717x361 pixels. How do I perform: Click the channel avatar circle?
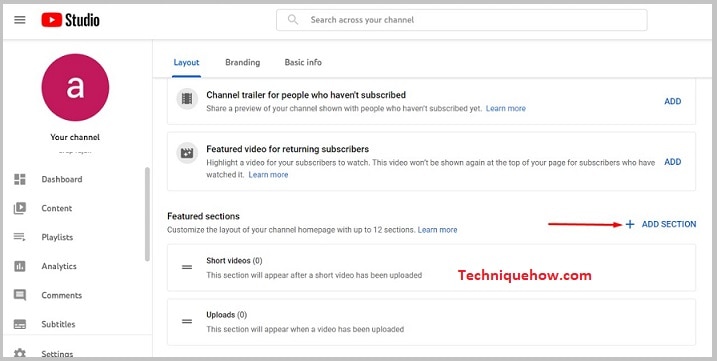(x=75, y=87)
